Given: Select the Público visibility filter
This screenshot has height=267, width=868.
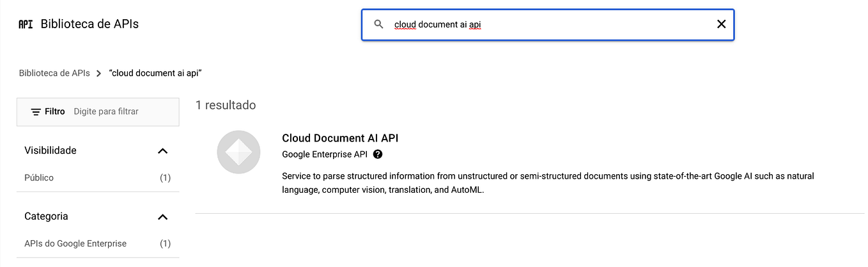Looking at the screenshot, I should click(39, 177).
